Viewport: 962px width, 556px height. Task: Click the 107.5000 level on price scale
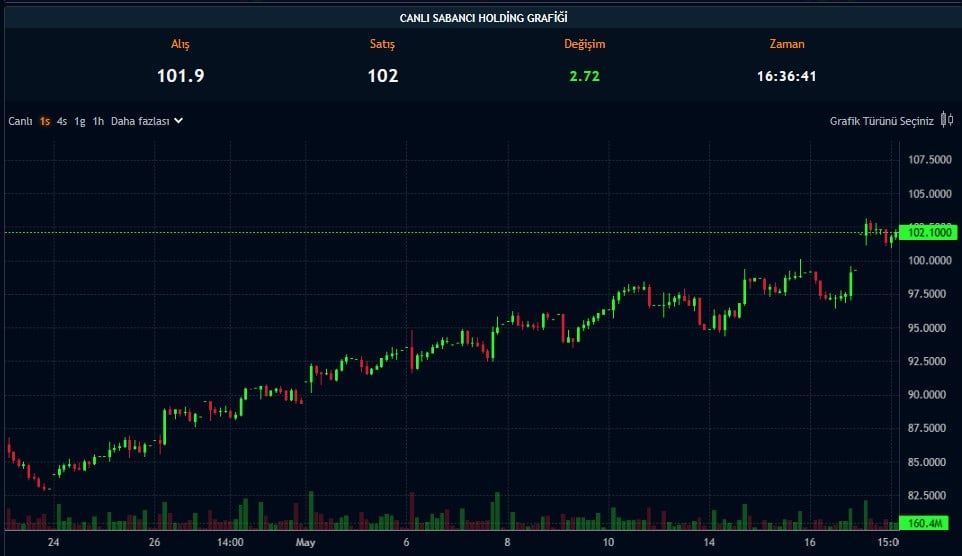[929, 160]
